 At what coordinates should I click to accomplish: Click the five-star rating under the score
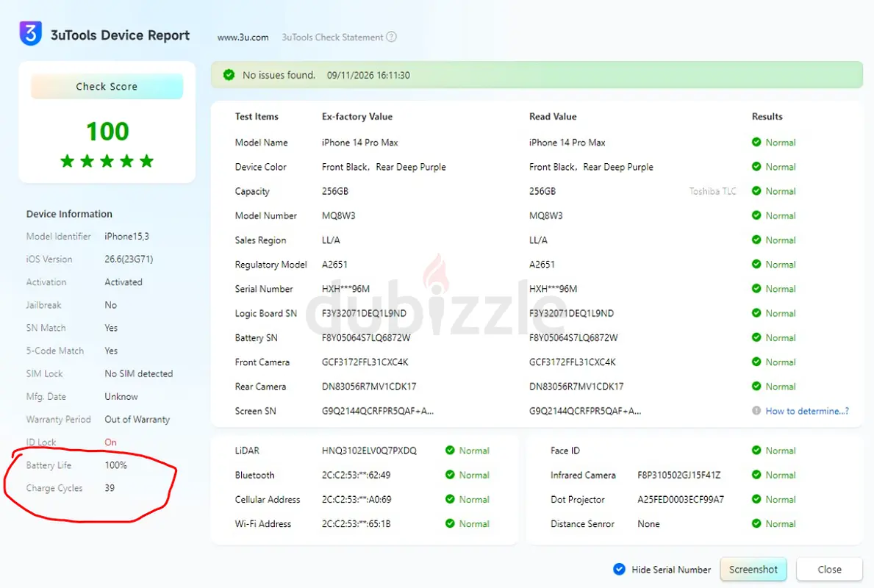pos(107,161)
